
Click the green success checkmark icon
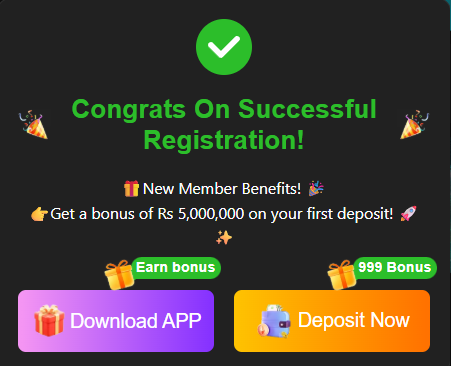click(x=224, y=47)
